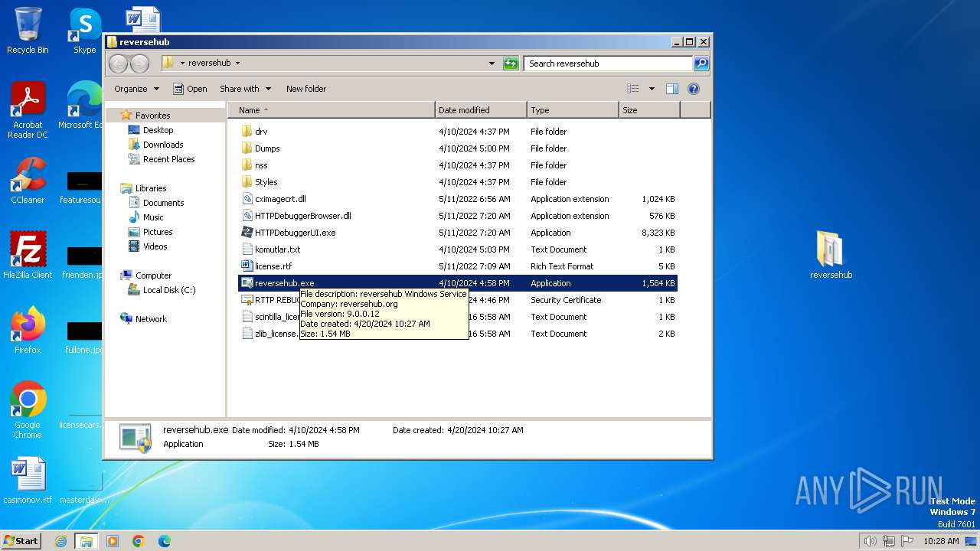Select HTTPDebuggerBrowser.dll file
This screenshot has height=551, width=980.
point(302,216)
